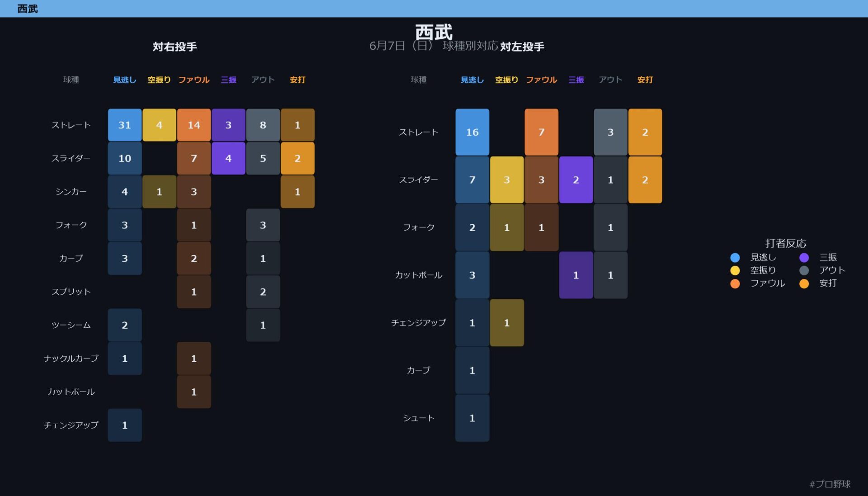
Task: Click 安打 column header in 対左投手 table
Action: click(x=645, y=80)
